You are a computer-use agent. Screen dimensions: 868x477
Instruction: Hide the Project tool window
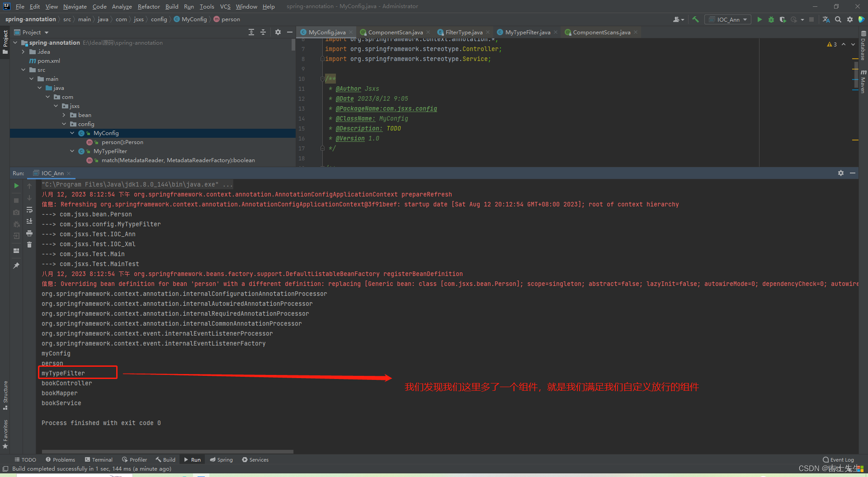(x=290, y=32)
